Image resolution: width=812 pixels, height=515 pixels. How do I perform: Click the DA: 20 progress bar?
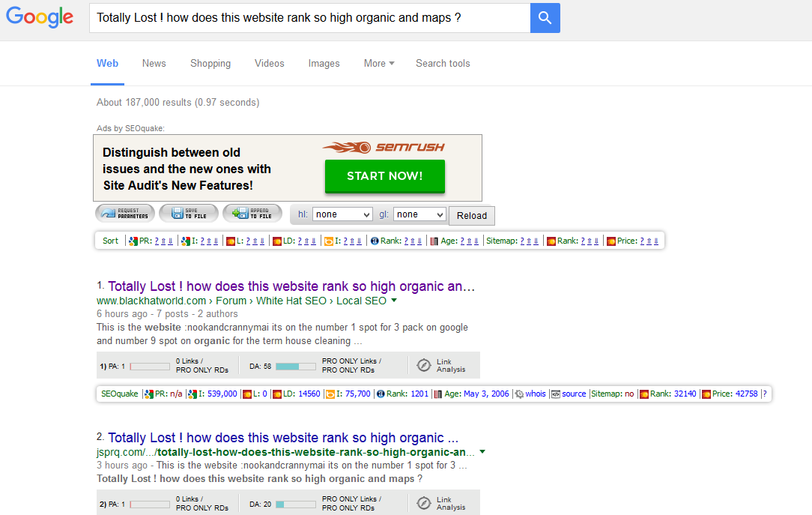(x=296, y=504)
